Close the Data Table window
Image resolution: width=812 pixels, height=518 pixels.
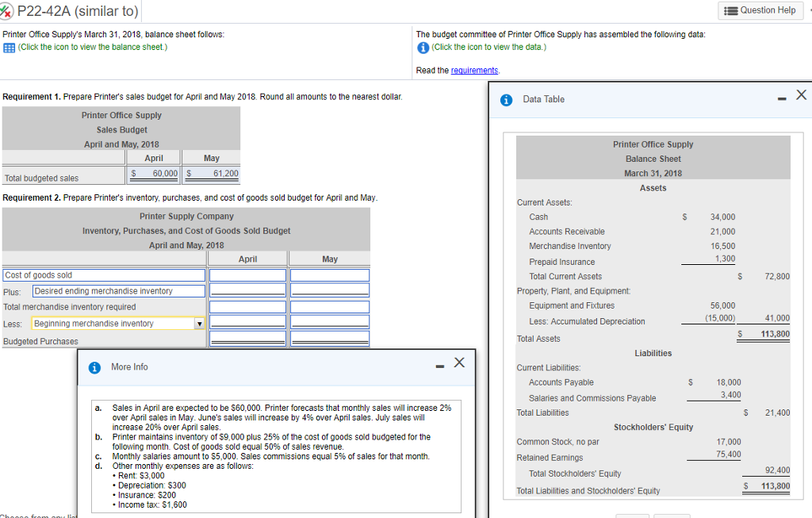tap(801, 94)
